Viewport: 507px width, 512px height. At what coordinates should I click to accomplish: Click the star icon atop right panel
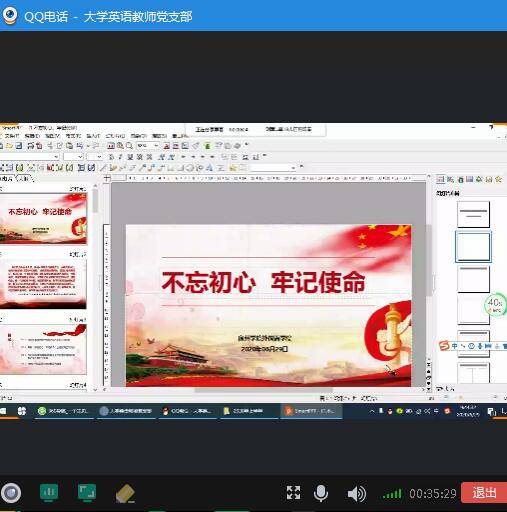(x=498, y=179)
